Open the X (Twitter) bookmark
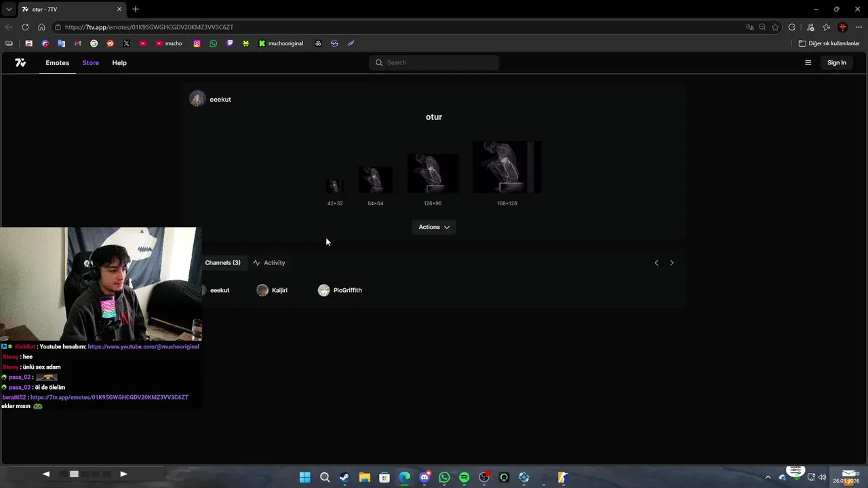Viewport: 868px width, 488px height. point(126,43)
